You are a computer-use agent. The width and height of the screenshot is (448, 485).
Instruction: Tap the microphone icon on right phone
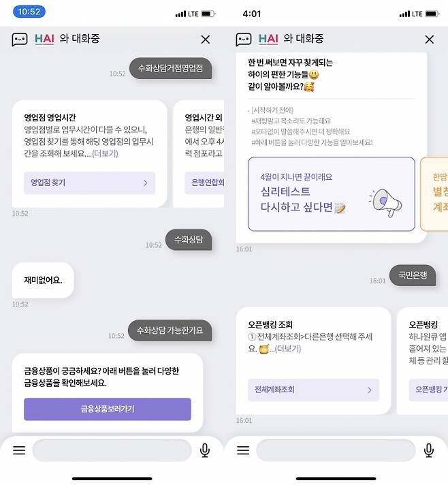click(x=428, y=450)
